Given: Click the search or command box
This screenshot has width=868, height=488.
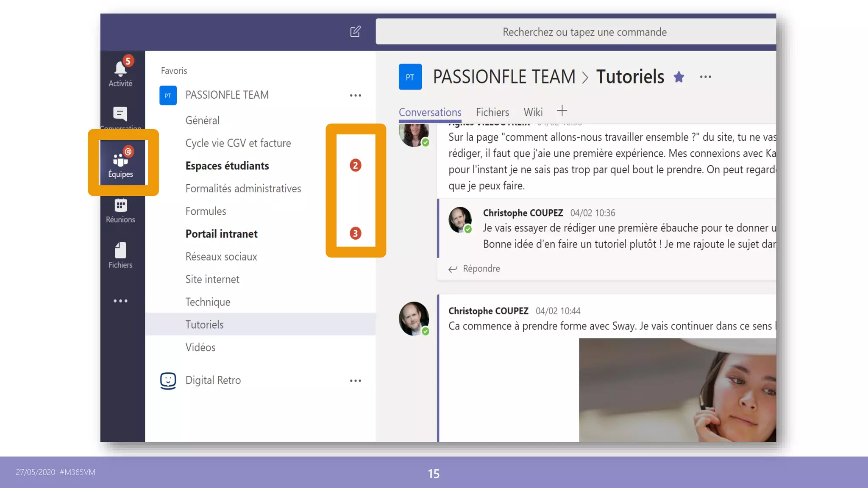Looking at the screenshot, I should tap(584, 32).
